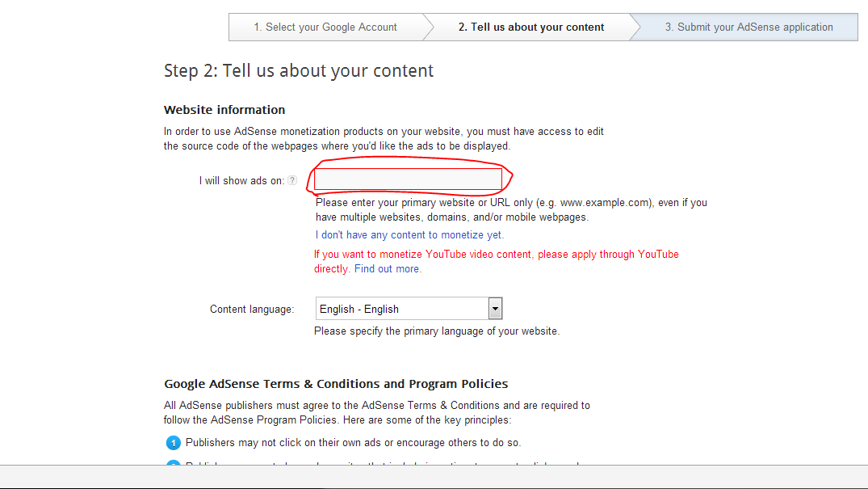Click the "Please specify the primary language" hint text
868x489 pixels.
[x=436, y=331]
